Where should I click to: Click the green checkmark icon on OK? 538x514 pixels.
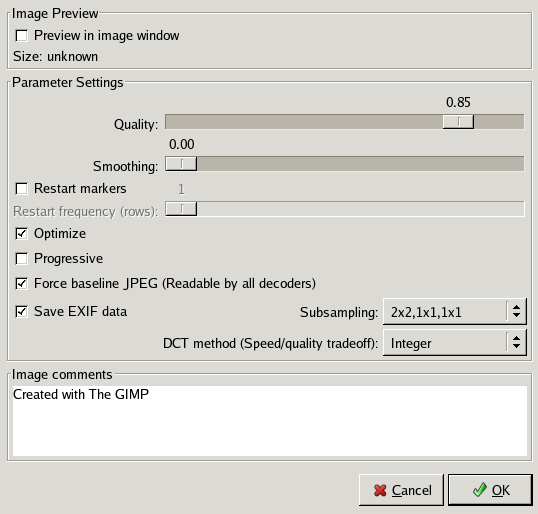(480, 490)
